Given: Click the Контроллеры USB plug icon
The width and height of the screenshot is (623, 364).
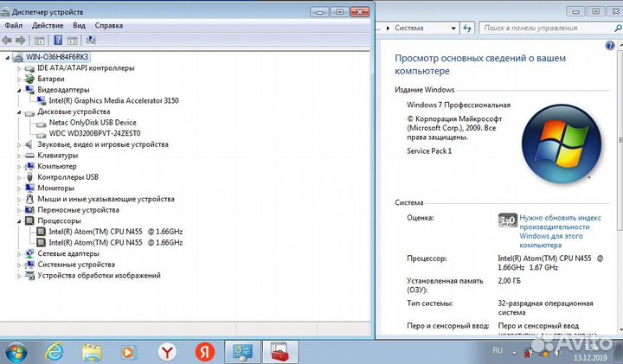Looking at the screenshot, I should [x=29, y=177].
